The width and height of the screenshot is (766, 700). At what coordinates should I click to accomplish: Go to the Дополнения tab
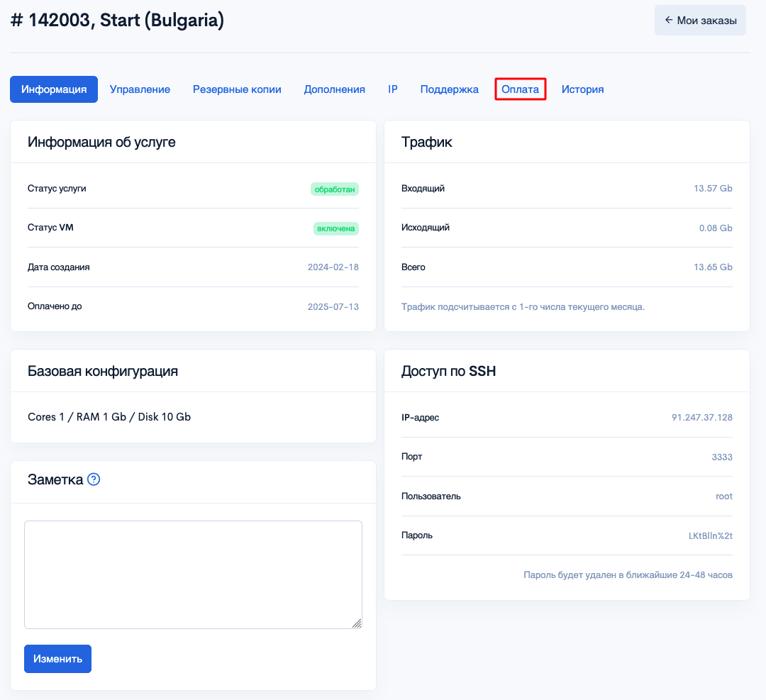click(335, 89)
